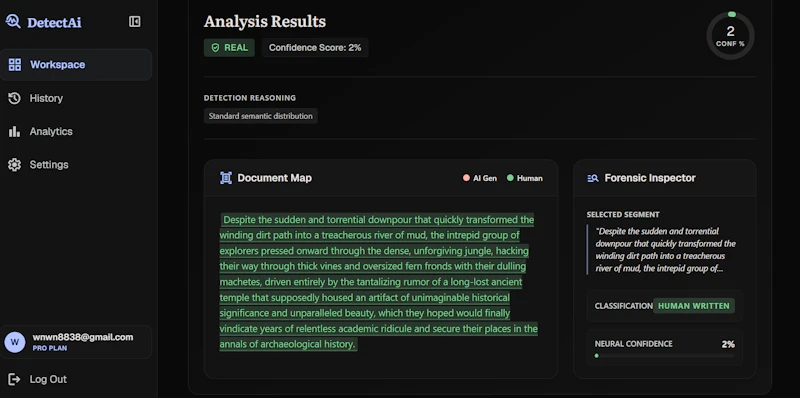Click the Document Map scan icon
The width and height of the screenshot is (800, 398).
click(x=226, y=178)
